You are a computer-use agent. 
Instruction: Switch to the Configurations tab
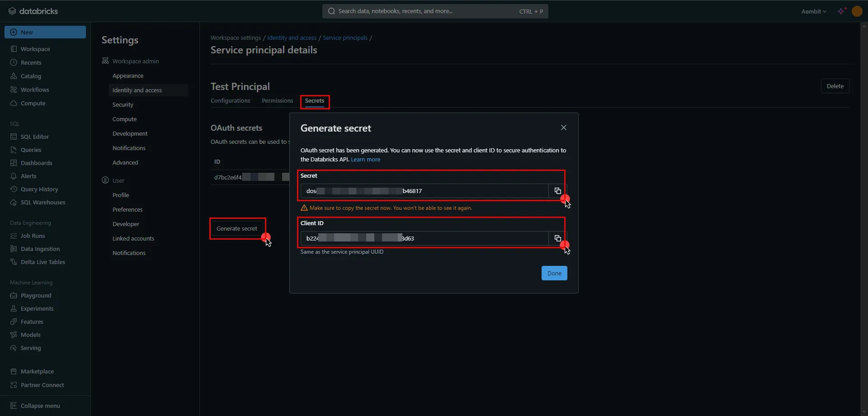pyautogui.click(x=230, y=100)
